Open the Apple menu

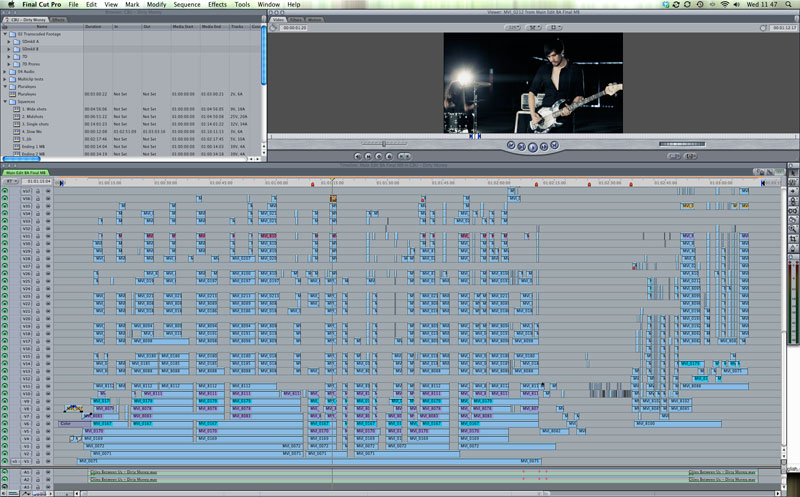tap(11, 5)
